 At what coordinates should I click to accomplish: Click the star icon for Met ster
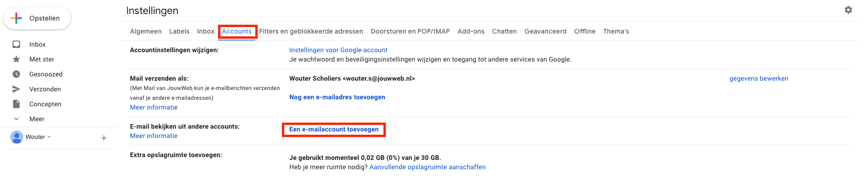(x=16, y=59)
